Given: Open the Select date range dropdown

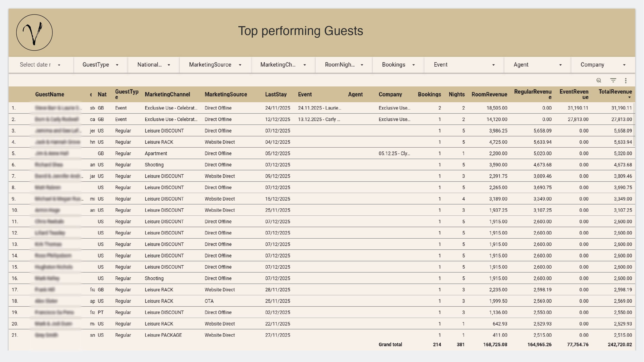Looking at the screenshot, I should tap(40, 65).
